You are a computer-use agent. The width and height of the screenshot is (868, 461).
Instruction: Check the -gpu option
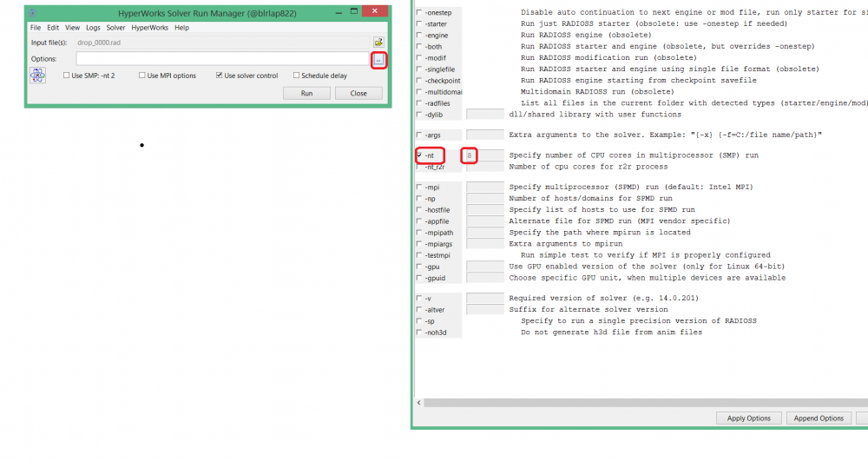pos(419,267)
